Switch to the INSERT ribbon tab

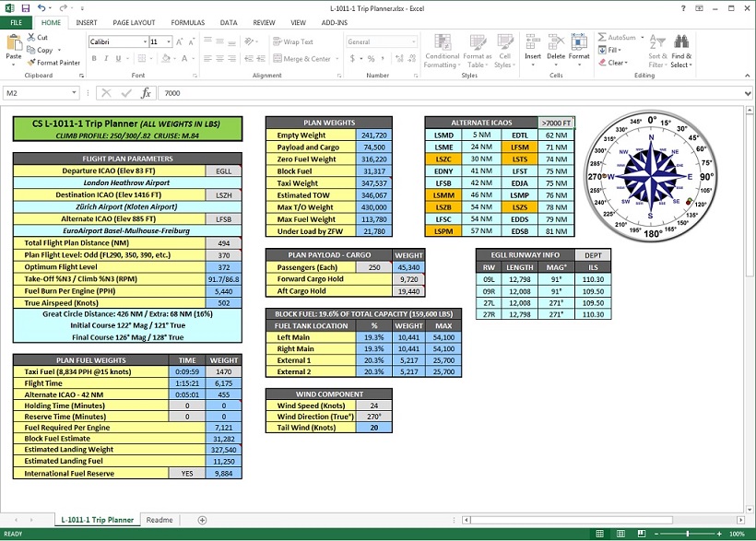(x=87, y=23)
